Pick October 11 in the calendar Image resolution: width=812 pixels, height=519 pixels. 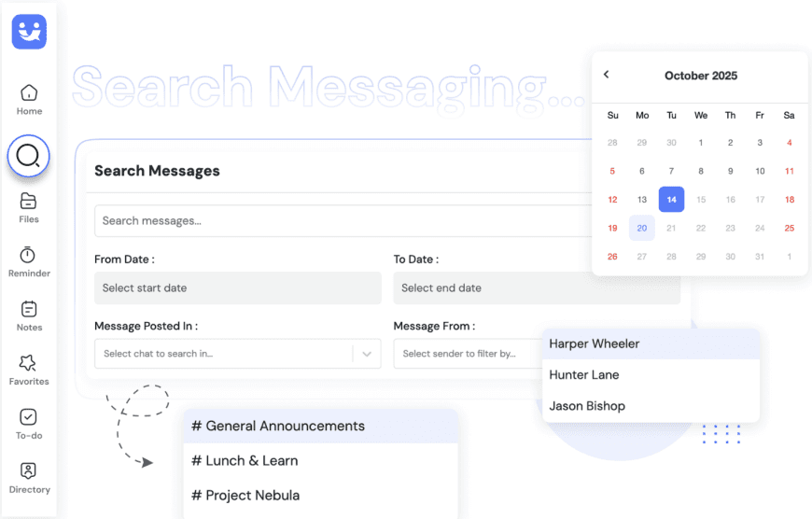coord(790,171)
